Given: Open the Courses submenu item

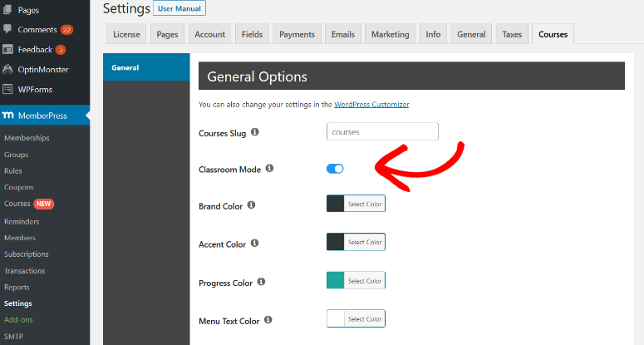Looking at the screenshot, I should 17,204.
